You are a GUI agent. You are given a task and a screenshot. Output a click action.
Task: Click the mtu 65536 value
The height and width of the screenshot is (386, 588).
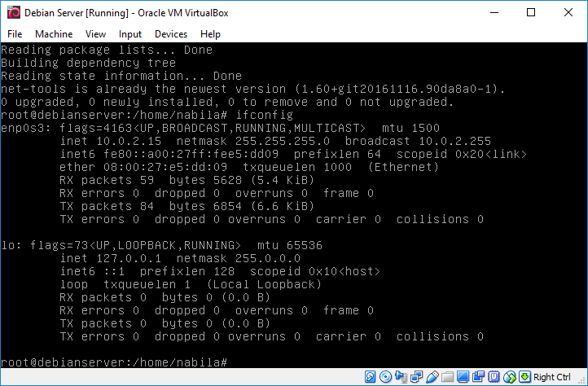click(x=290, y=245)
